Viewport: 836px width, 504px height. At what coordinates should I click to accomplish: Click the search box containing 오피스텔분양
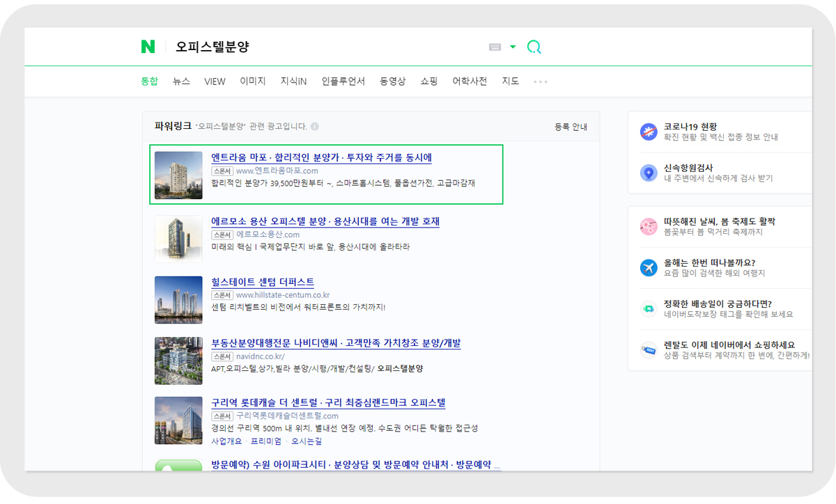[x=327, y=47]
